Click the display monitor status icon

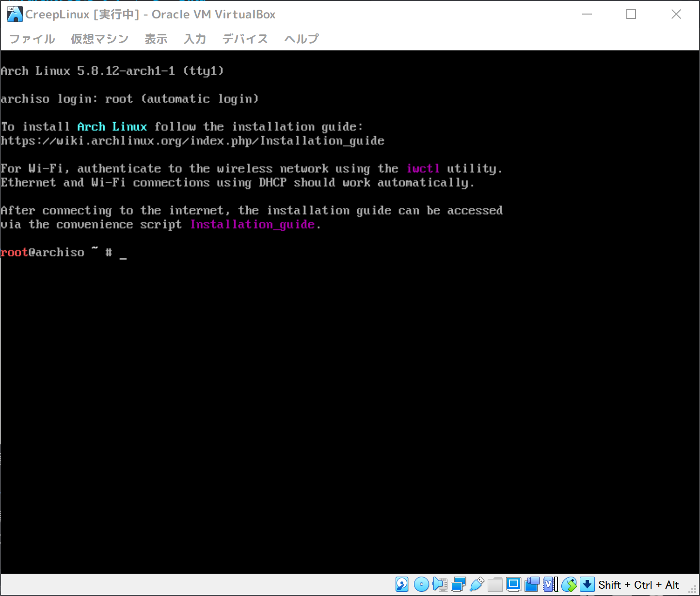point(513,585)
